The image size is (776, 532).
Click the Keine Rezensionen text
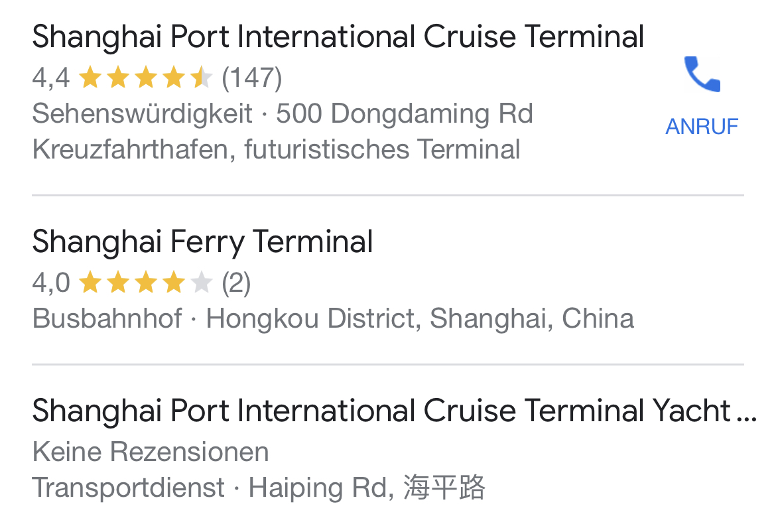click(151, 452)
